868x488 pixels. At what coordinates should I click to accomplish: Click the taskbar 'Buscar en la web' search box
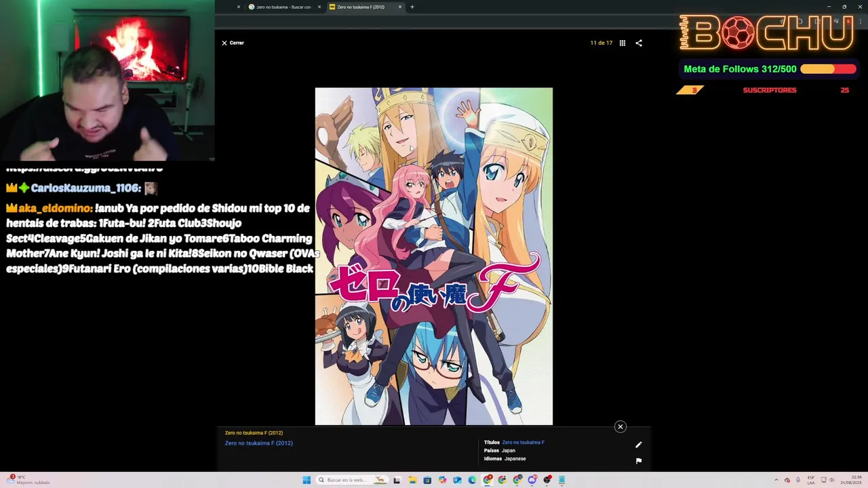[x=352, y=481]
